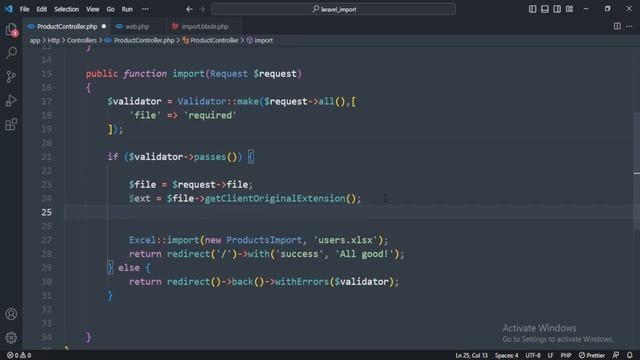Open the Run menu
The height and width of the screenshot is (360, 640).
[127, 9]
